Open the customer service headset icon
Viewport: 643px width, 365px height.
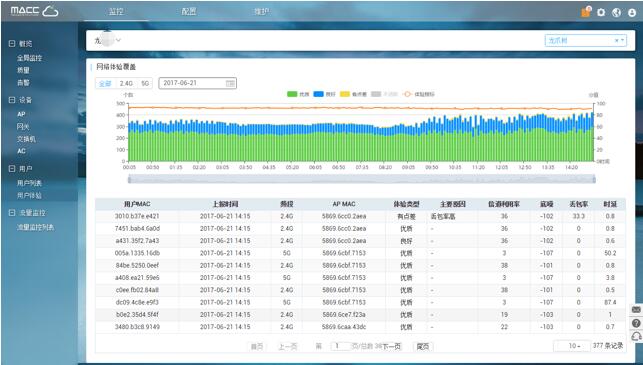click(x=636, y=336)
